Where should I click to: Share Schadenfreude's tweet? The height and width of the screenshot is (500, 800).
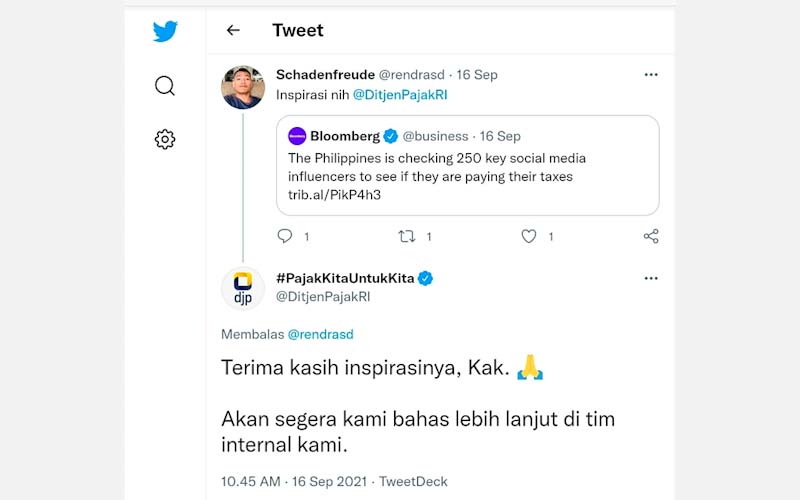pos(651,236)
